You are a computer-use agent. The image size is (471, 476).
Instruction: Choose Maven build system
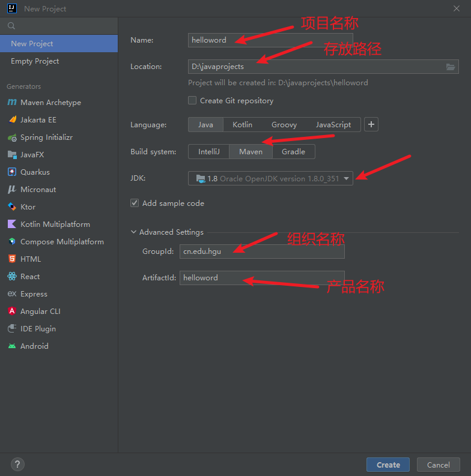pos(251,151)
